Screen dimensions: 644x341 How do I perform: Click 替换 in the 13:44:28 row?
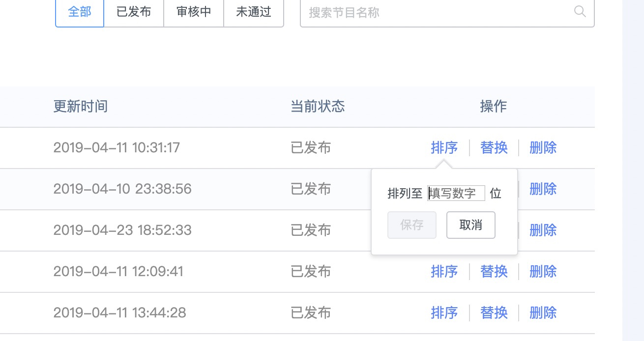tap(494, 313)
